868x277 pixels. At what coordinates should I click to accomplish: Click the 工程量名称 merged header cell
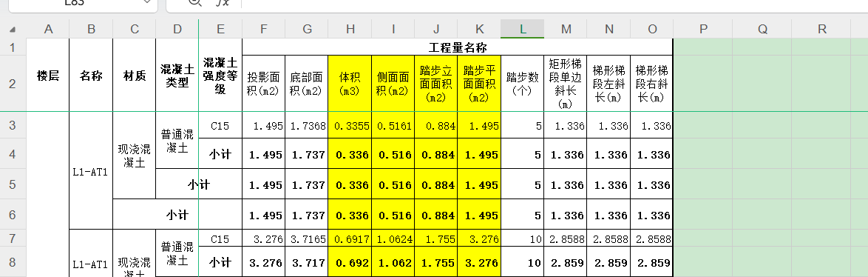[x=457, y=47]
